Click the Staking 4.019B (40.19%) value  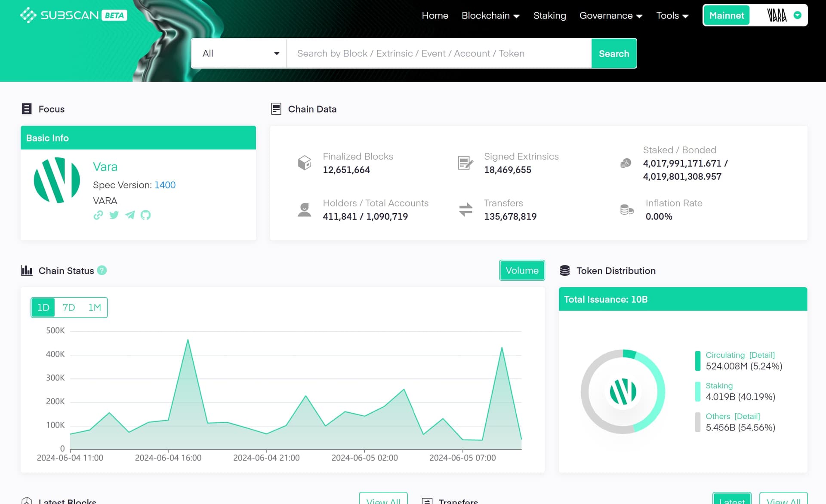click(740, 397)
